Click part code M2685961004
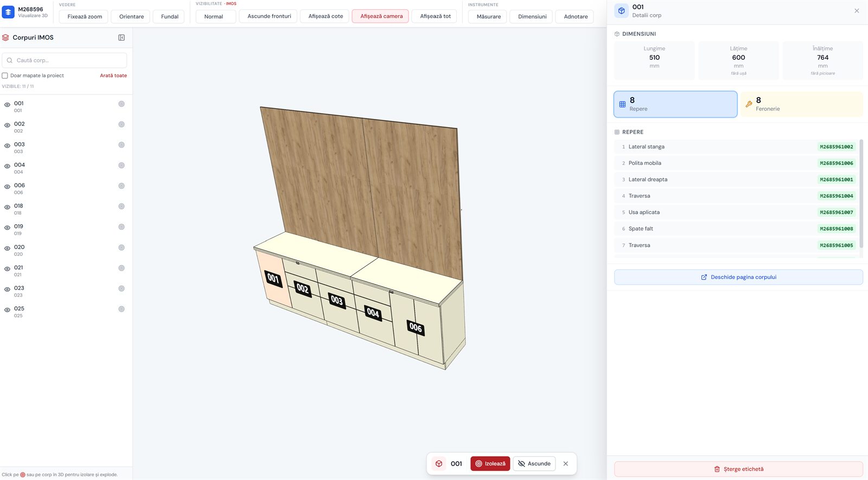 [x=836, y=196]
